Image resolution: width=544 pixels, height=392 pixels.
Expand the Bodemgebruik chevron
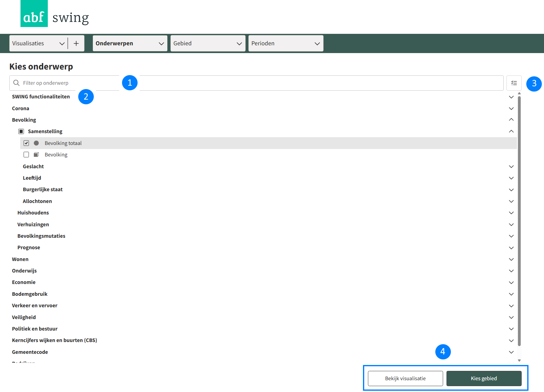(x=511, y=294)
